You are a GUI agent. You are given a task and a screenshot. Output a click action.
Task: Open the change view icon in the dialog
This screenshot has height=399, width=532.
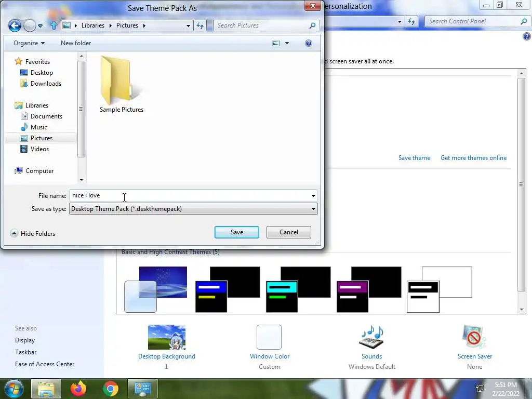tap(276, 43)
